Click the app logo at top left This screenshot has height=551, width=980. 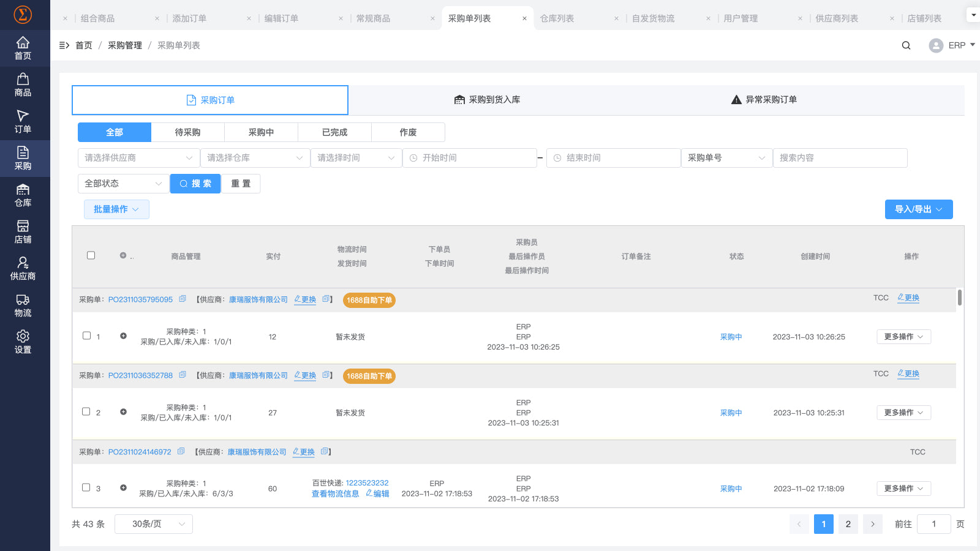[x=23, y=15]
